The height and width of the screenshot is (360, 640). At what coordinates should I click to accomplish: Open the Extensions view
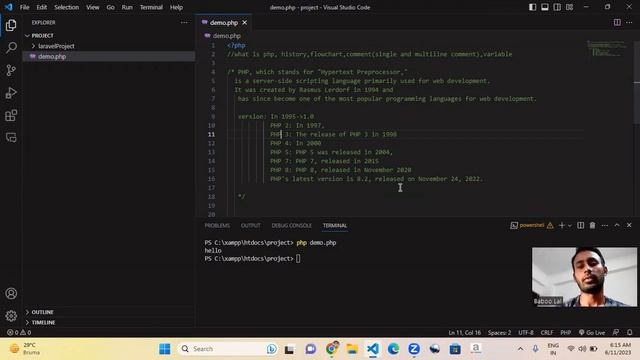[x=11, y=115]
